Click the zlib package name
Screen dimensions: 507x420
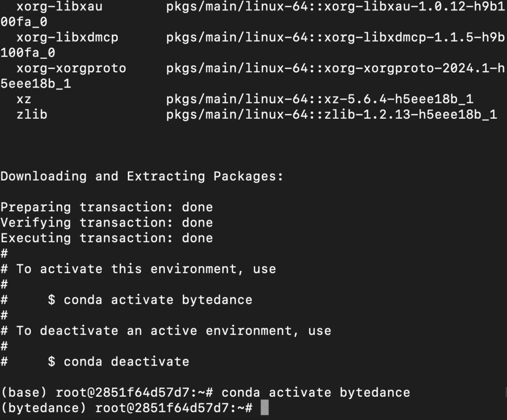(x=32, y=114)
